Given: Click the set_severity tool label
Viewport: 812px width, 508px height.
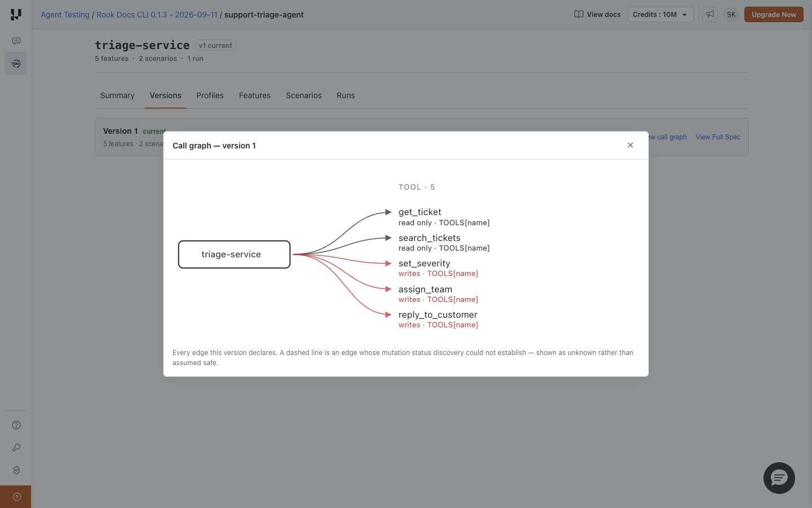Looking at the screenshot, I should [x=425, y=264].
